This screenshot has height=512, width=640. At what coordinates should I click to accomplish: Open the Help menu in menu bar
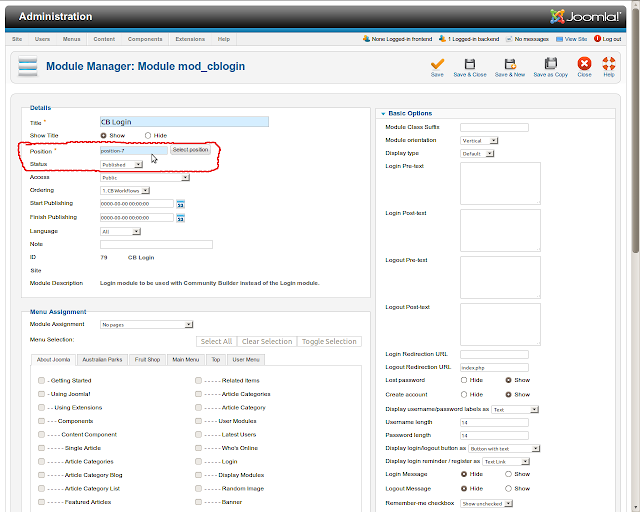[x=224, y=39]
